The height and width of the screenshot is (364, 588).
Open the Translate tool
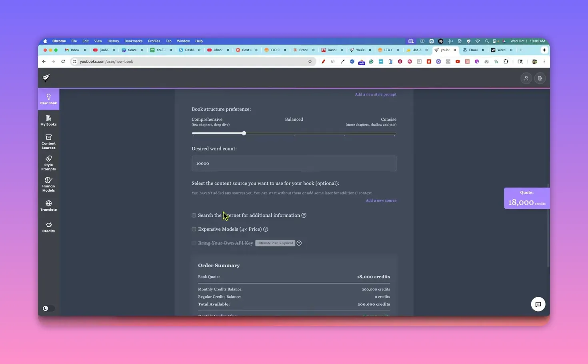pos(48,206)
